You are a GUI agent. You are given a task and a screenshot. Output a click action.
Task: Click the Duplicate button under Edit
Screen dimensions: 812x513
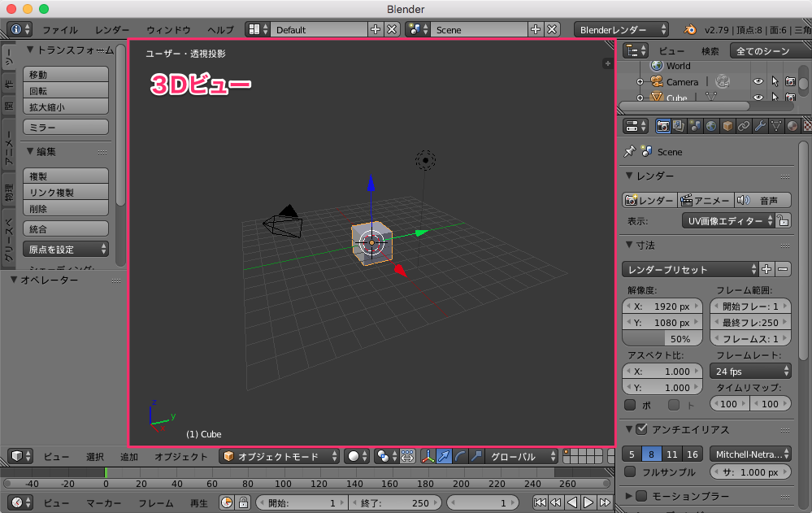[66, 176]
